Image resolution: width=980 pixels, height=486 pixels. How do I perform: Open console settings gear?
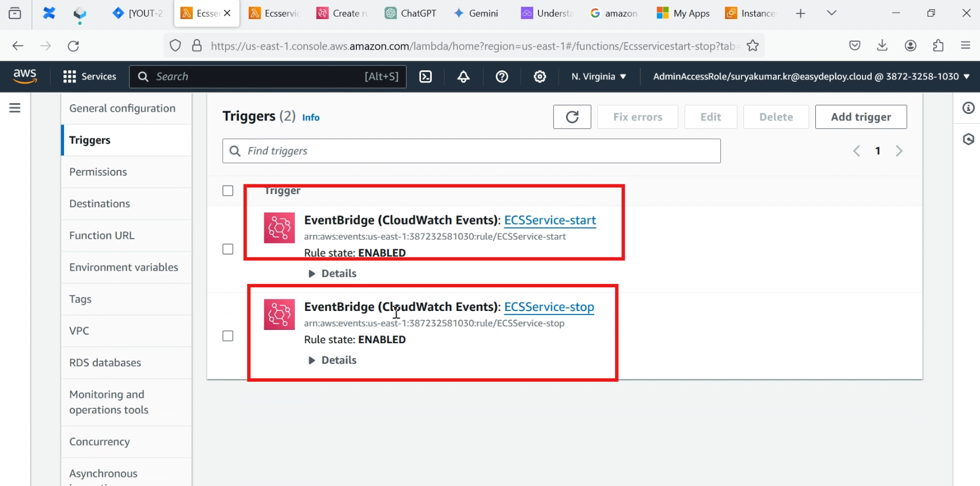[x=540, y=77]
